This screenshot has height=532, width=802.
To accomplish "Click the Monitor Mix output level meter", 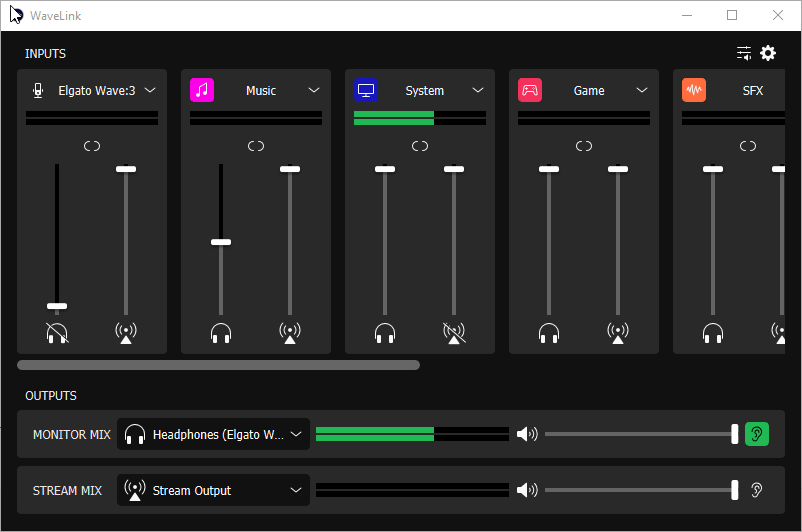I will (412, 434).
